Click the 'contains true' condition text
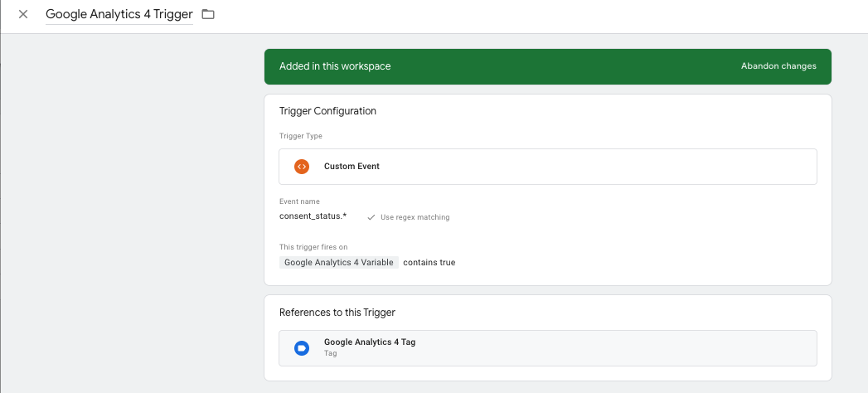 [x=429, y=262]
